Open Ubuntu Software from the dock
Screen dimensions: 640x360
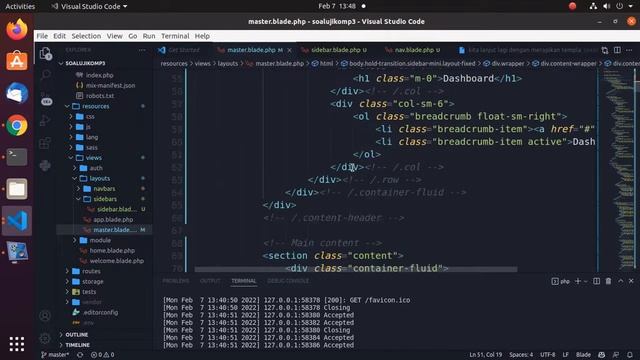(x=17, y=61)
